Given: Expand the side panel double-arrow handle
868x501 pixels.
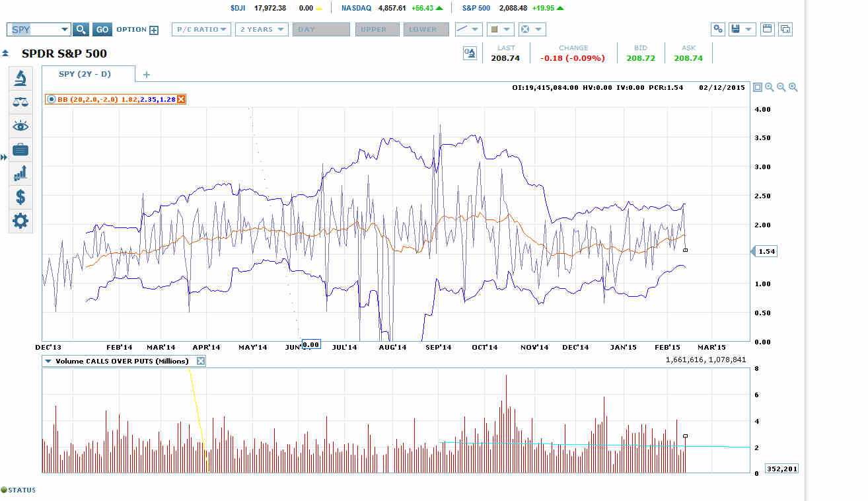Looking at the screenshot, I should [3, 157].
